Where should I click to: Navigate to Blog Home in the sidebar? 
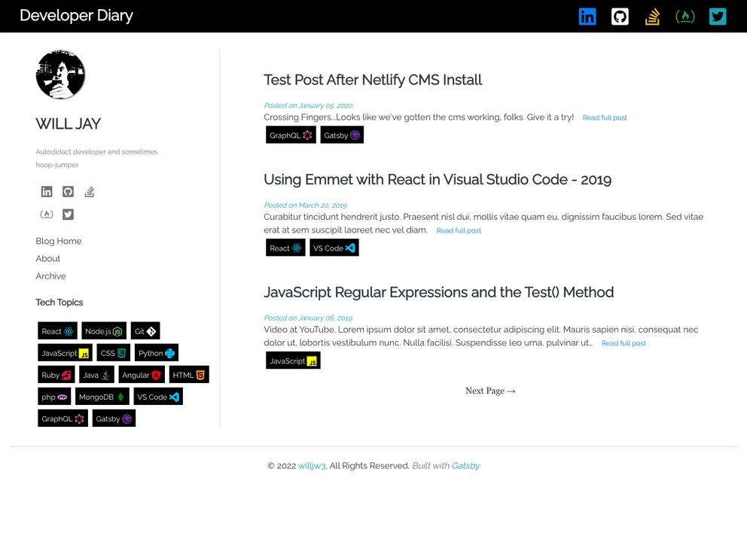[x=58, y=241]
